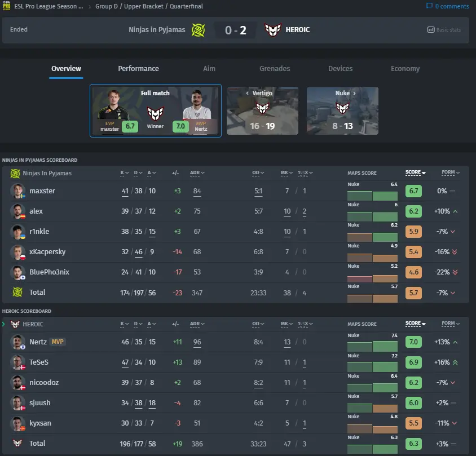
Task: Click the HEROIC logo in match header
Action: click(273, 30)
